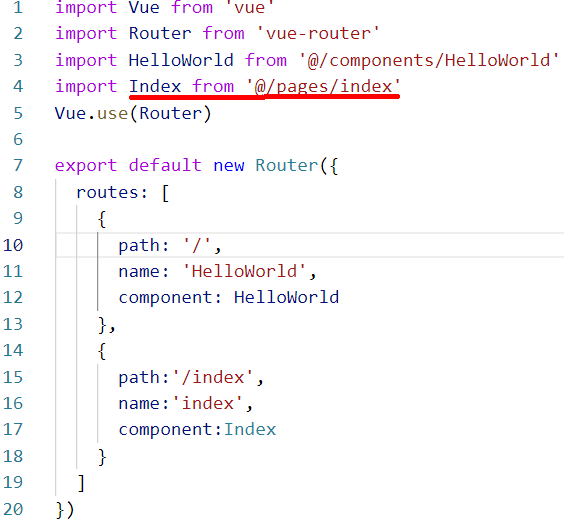
Task: Click the Index component value on line 17
Action: click(250, 429)
